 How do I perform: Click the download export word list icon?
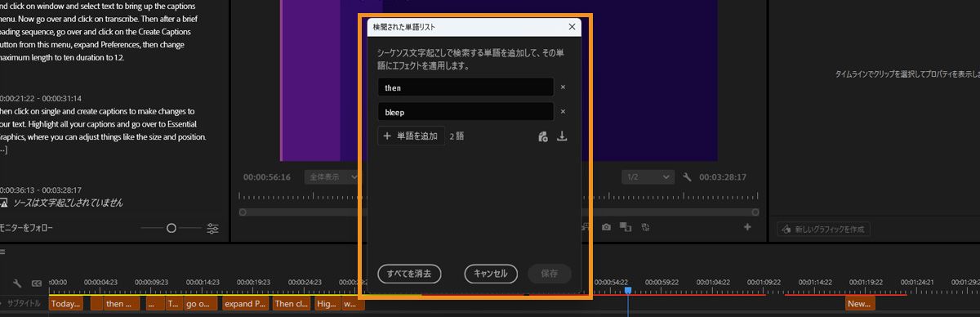(x=562, y=136)
